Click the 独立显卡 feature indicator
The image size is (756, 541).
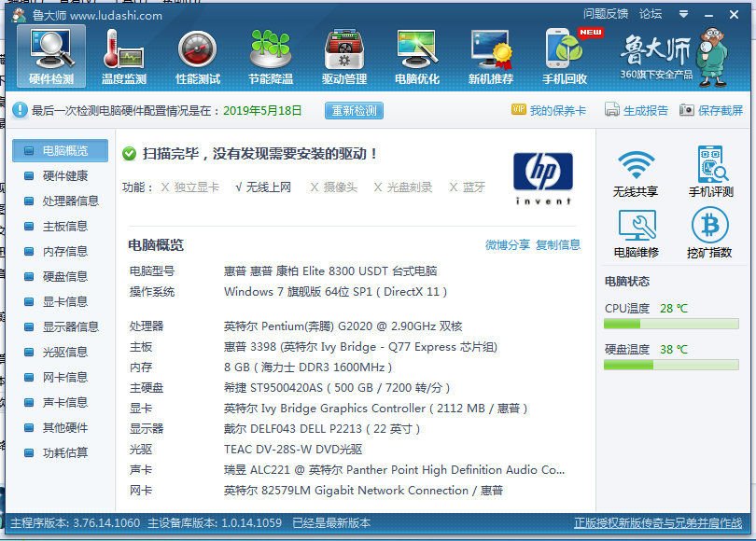190,187
